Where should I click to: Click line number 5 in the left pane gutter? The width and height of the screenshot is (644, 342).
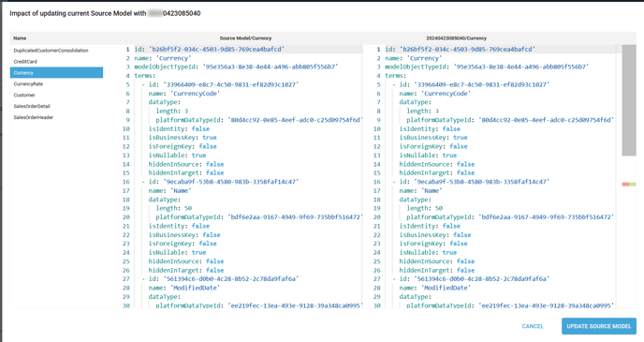click(x=127, y=84)
